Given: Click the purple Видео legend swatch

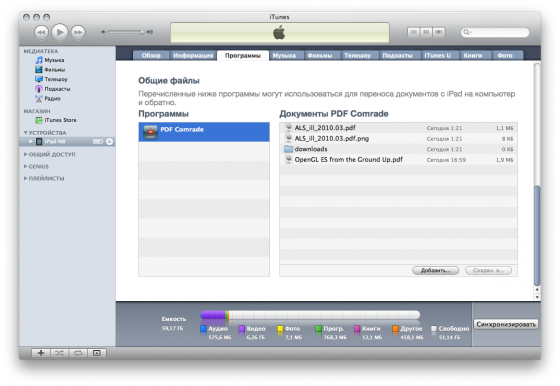Looking at the screenshot, I should pos(242,329).
